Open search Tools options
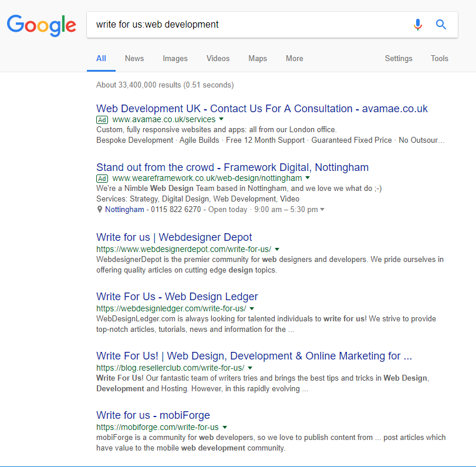 [x=440, y=58]
